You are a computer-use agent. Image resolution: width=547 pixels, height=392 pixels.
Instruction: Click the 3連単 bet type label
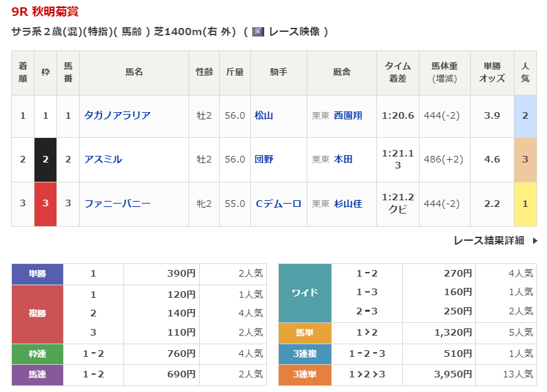(x=305, y=375)
